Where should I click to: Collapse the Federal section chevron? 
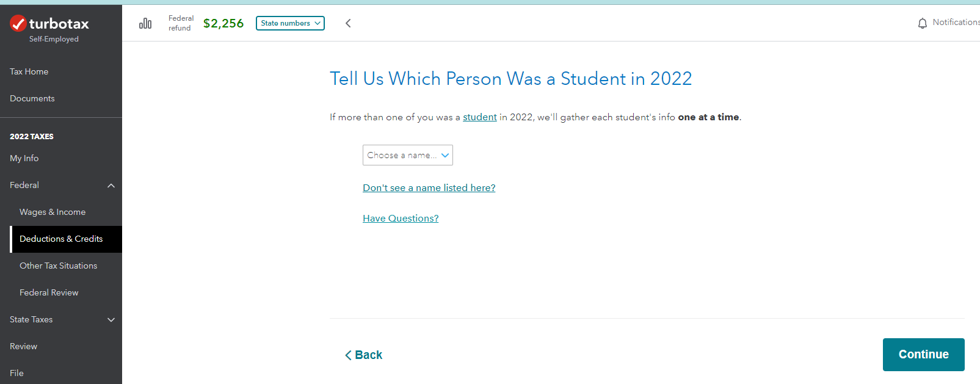111,186
